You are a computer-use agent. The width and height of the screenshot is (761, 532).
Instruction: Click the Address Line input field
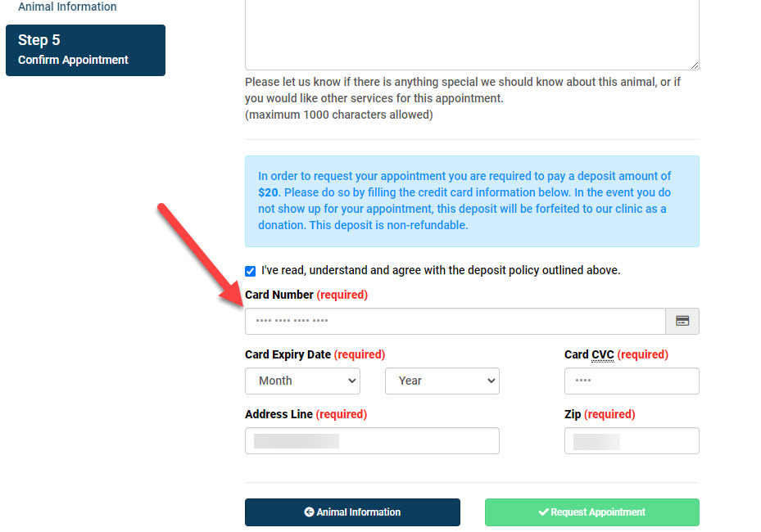[372, 441]
